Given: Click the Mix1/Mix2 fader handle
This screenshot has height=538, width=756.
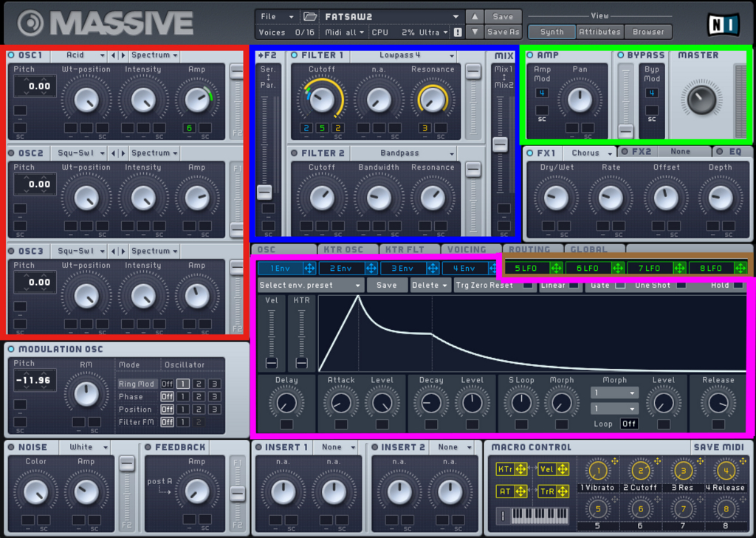Looking at the screenshot, I should tap(500, 145).
